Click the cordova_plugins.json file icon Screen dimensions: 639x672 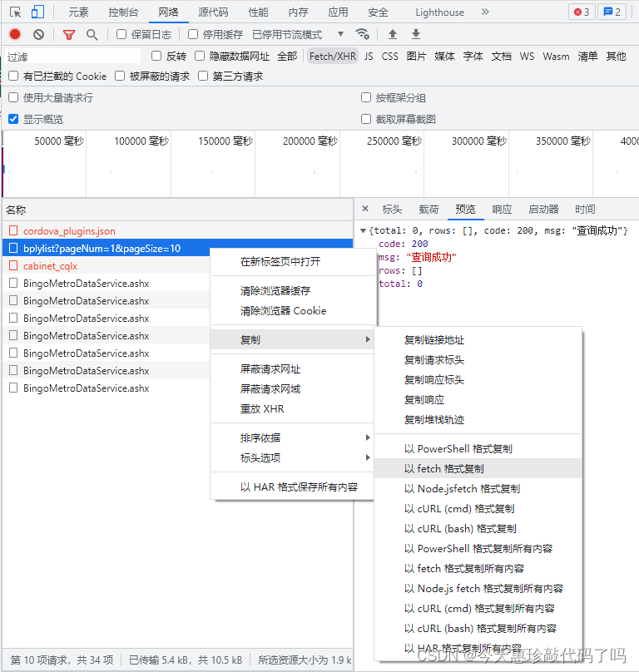tap(13, 230)
